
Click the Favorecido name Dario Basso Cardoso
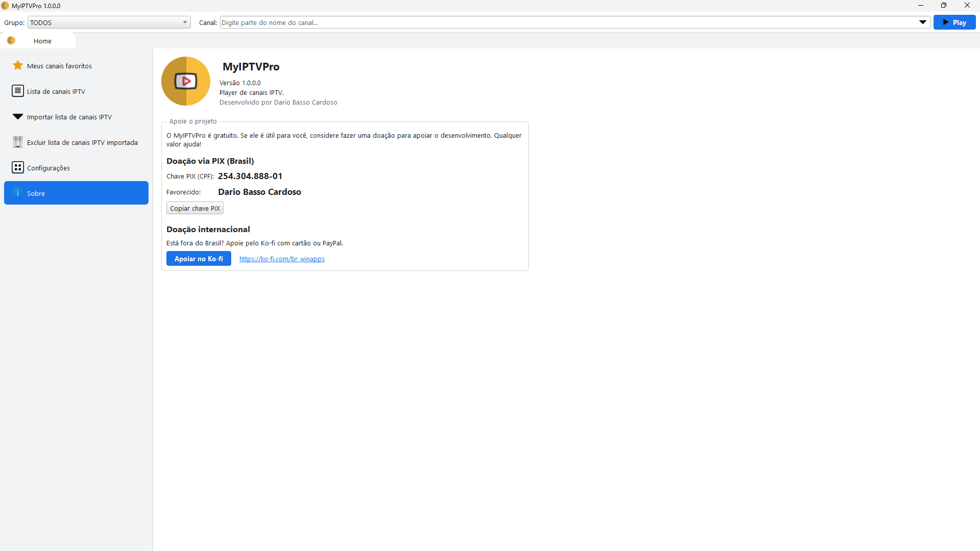pos(259,192)
